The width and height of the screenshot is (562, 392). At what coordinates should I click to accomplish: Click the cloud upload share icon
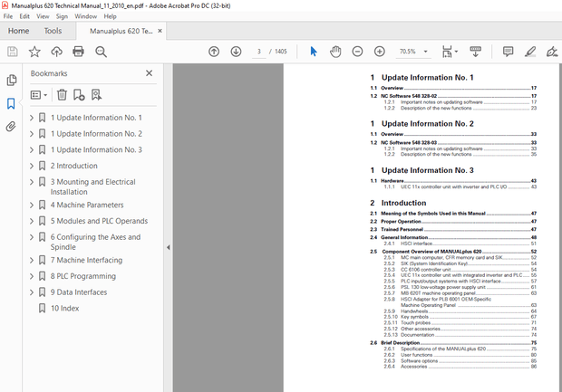coord(56,52)
